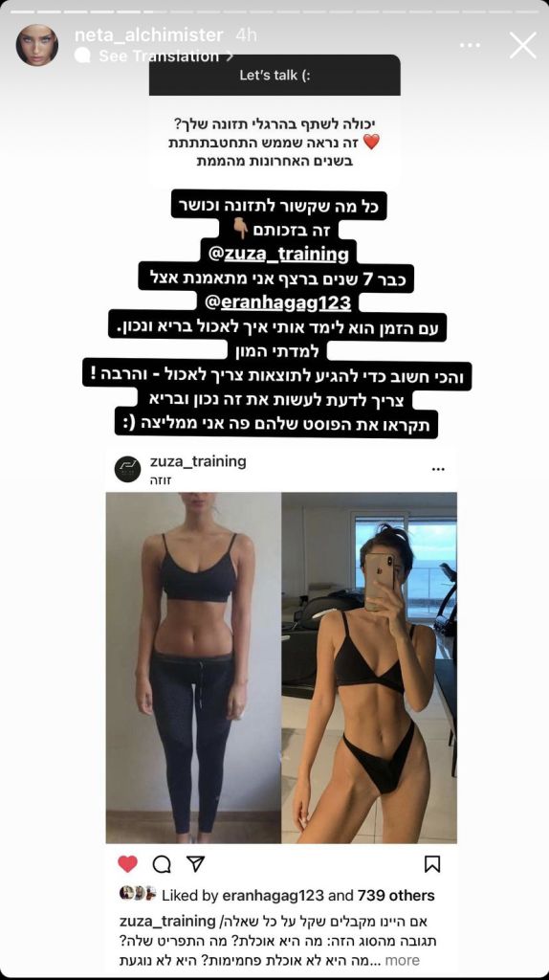The height and width of the screenshot is (980, 549).
Task: Open the @zuza_training mention
Action: [275, 254]
